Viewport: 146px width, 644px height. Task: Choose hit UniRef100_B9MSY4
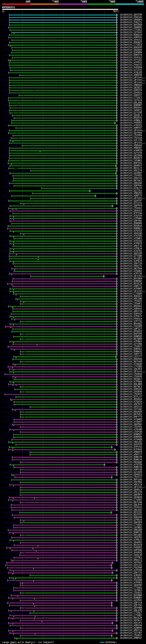coord(131,55)
